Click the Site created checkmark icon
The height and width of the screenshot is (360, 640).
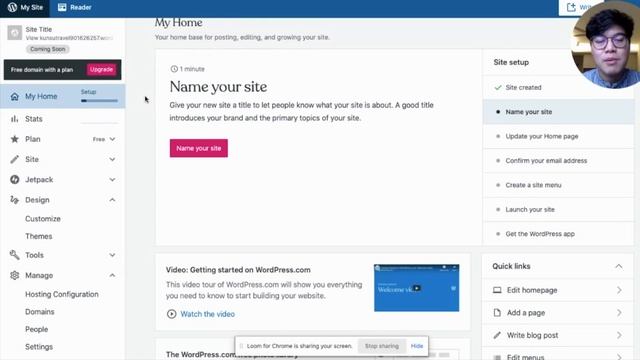pyautogui.click(x=498, y=87)
